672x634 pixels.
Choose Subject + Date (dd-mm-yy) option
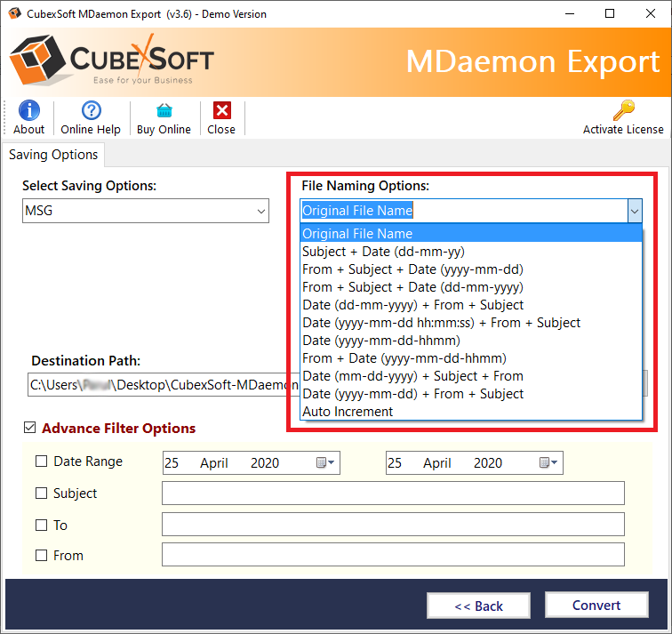point(471,252)
